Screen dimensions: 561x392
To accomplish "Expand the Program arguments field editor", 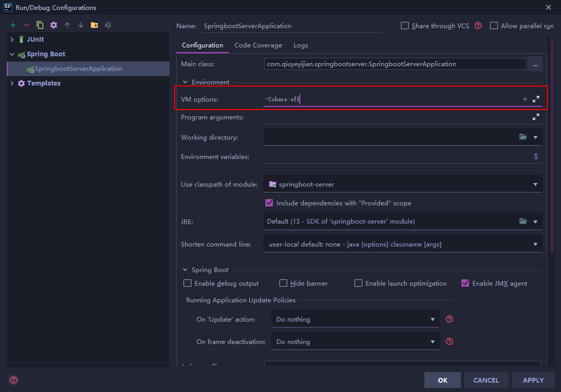I will [536, 117].
